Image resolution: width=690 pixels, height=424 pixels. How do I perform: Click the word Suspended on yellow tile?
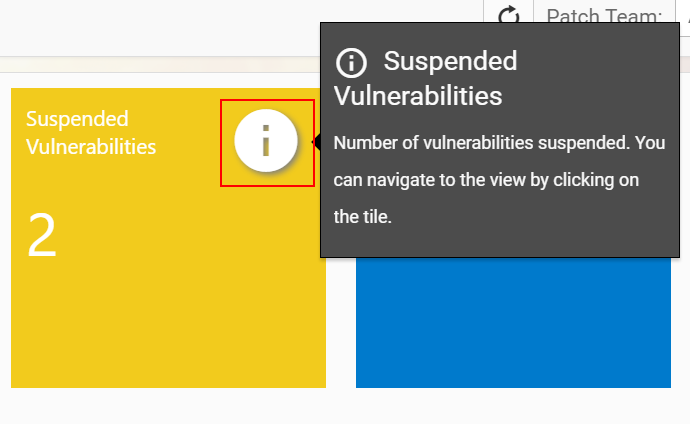coord(77,119)
